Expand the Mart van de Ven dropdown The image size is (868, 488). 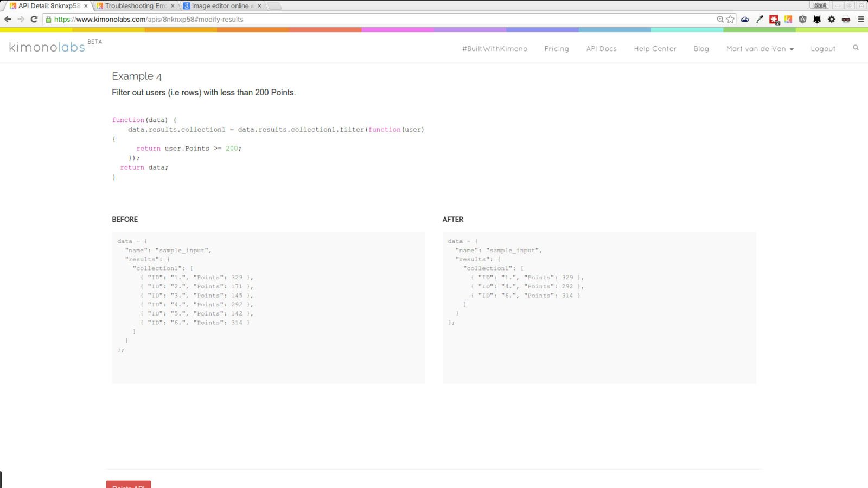click(x=759, y=49)
